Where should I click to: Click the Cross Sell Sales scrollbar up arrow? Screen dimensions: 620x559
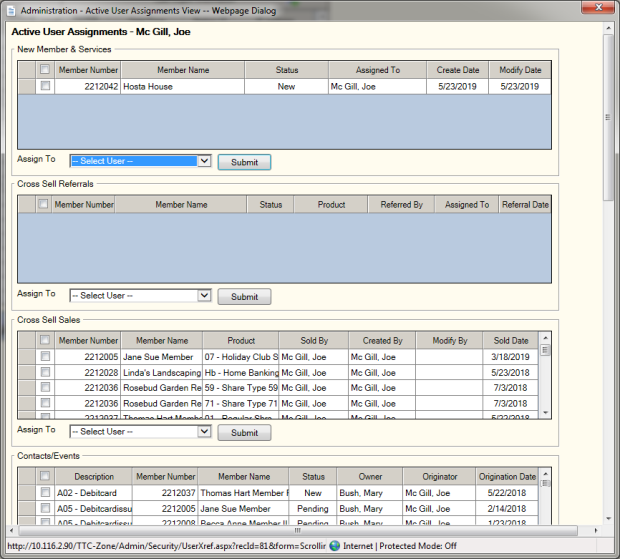(545, 338)
